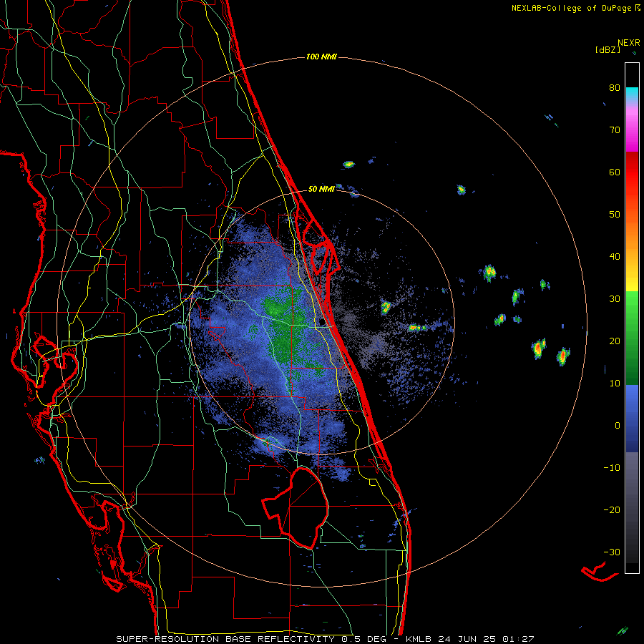The height and width of the screenshot is (644, 644).
Task: Click the [dBZ] units label
Action: (x=608, y=50)
